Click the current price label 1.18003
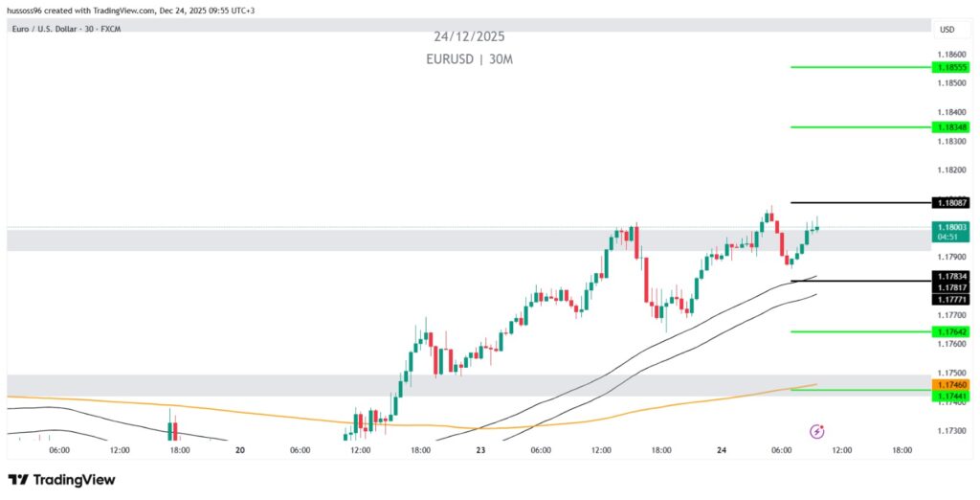Screen dimensions: 980x500 [951, 227]
